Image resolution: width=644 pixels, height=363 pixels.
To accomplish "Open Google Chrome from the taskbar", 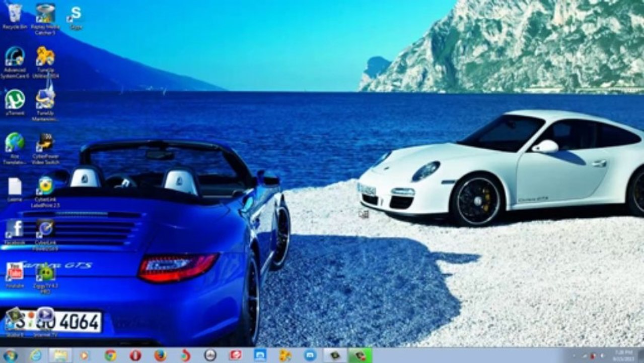I will coord(110,355).
